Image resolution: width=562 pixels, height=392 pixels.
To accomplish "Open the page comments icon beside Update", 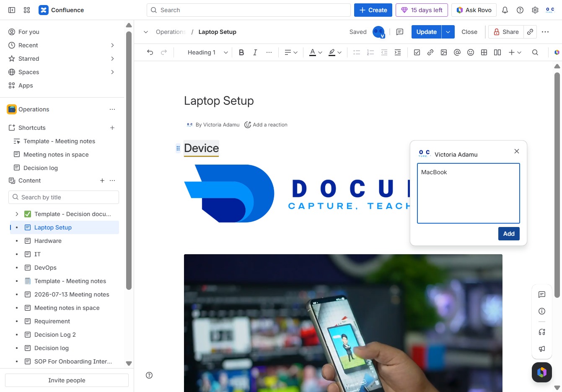I will [400, 32].
